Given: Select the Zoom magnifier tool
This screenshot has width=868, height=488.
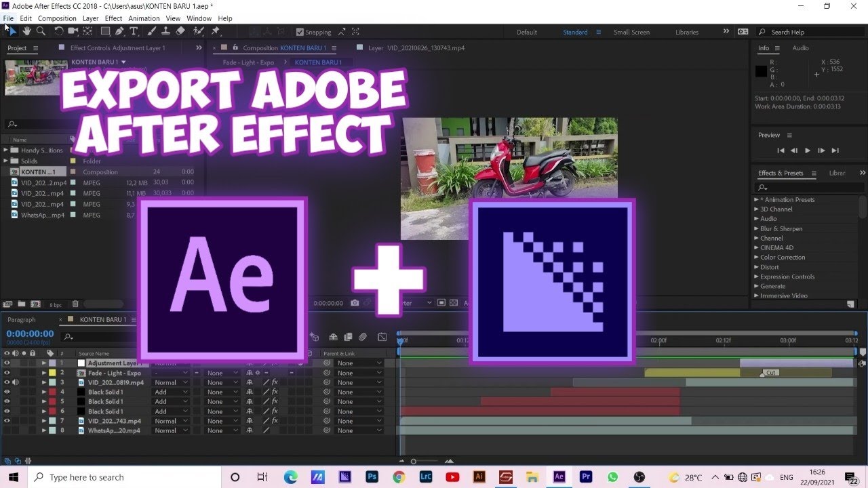Looking at the screenshot, I should pos(41,31).
